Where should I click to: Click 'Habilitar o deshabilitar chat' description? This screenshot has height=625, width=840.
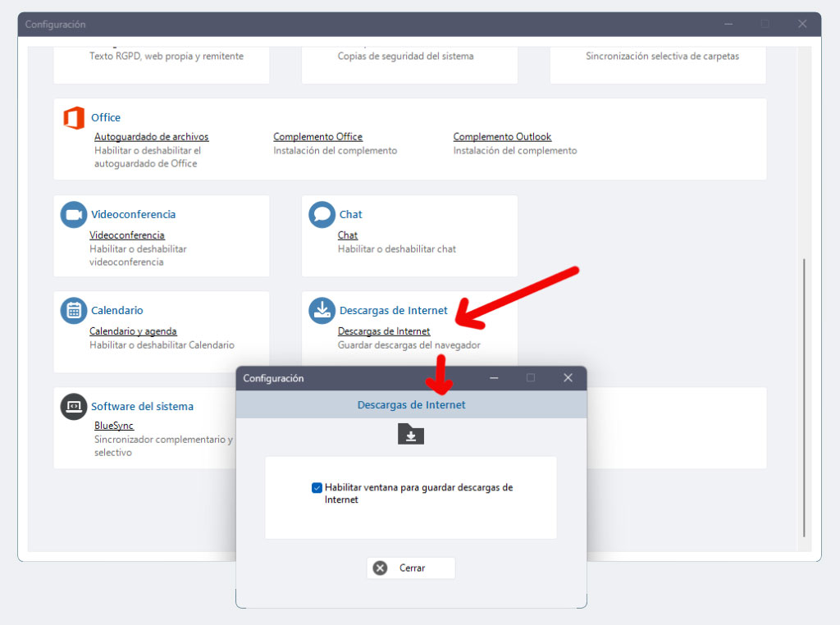pyautogui.click(x=396, y=249)
